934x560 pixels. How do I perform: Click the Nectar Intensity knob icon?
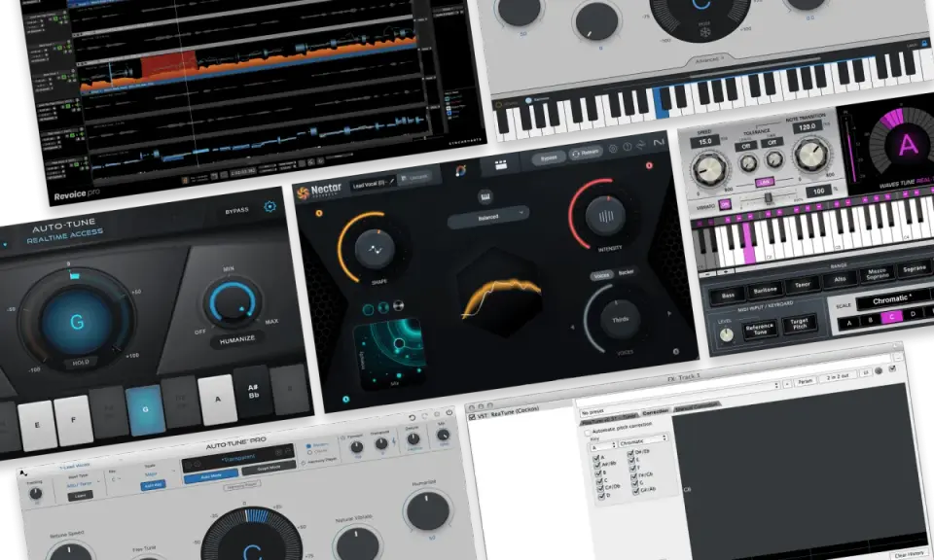pos(606,216)
